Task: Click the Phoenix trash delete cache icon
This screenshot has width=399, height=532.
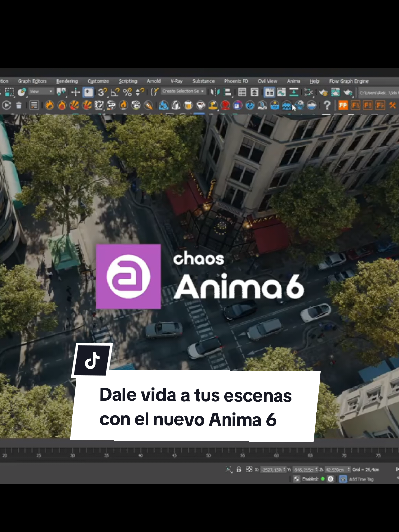Action: click(19, 105)
